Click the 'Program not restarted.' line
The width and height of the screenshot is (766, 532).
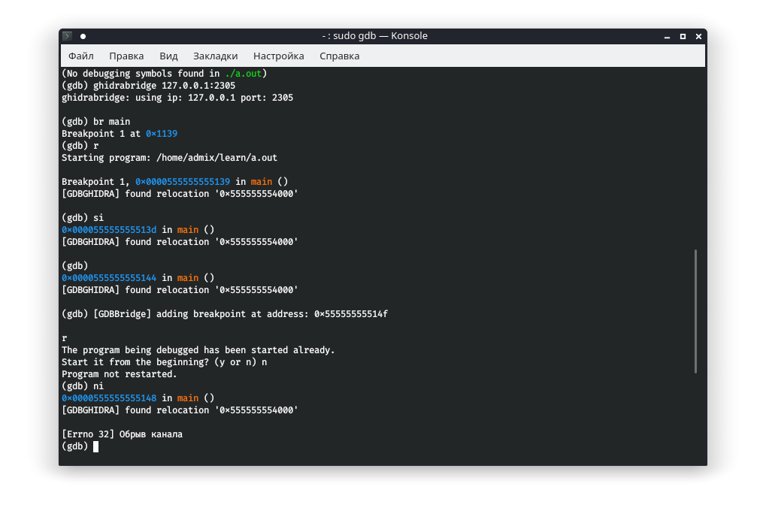coord(120,374)
